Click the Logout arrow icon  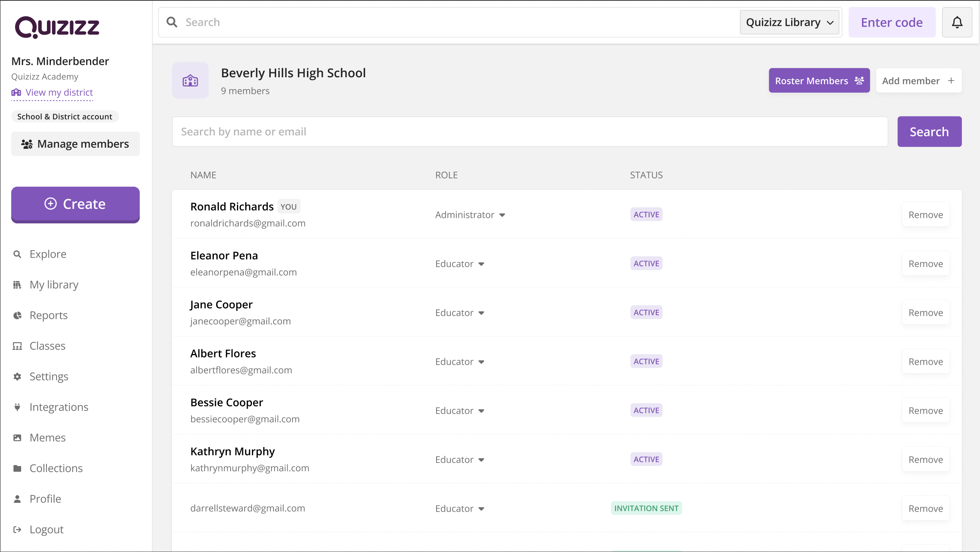[x=17, y=530]
